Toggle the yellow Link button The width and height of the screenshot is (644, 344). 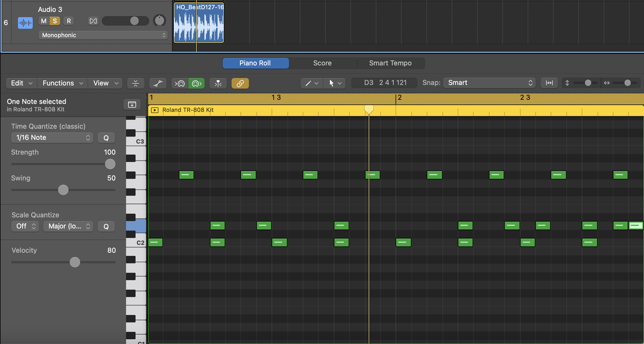(x=240, y=83)
